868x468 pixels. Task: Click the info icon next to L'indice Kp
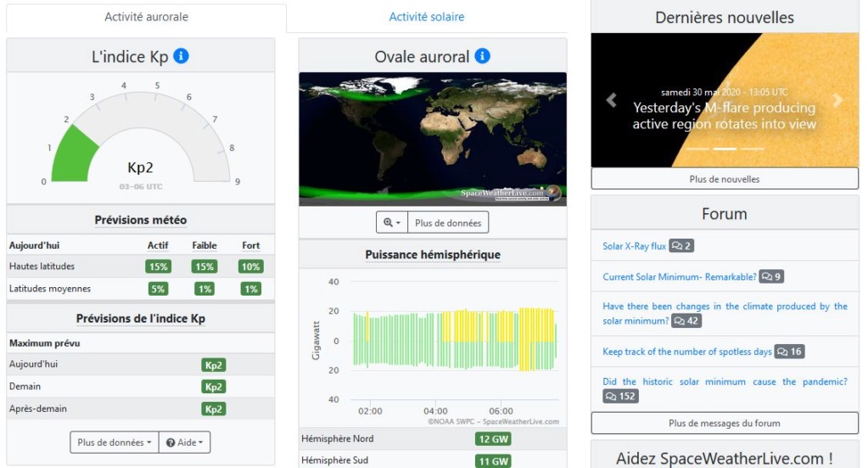pos(181,56)
